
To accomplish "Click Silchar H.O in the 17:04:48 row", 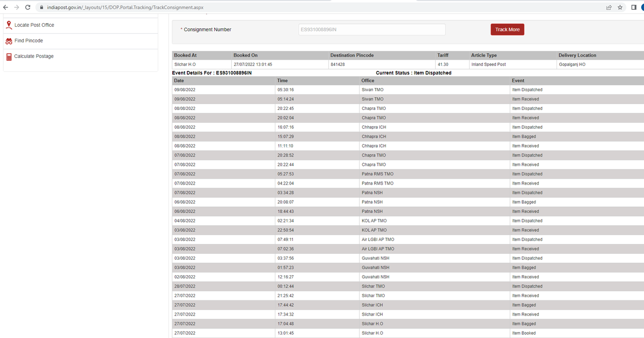I will (372, 324).
